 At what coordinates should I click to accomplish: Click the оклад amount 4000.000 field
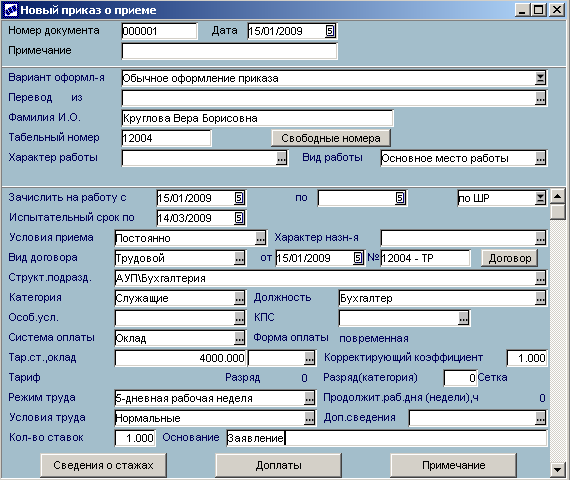coord(181,358)
